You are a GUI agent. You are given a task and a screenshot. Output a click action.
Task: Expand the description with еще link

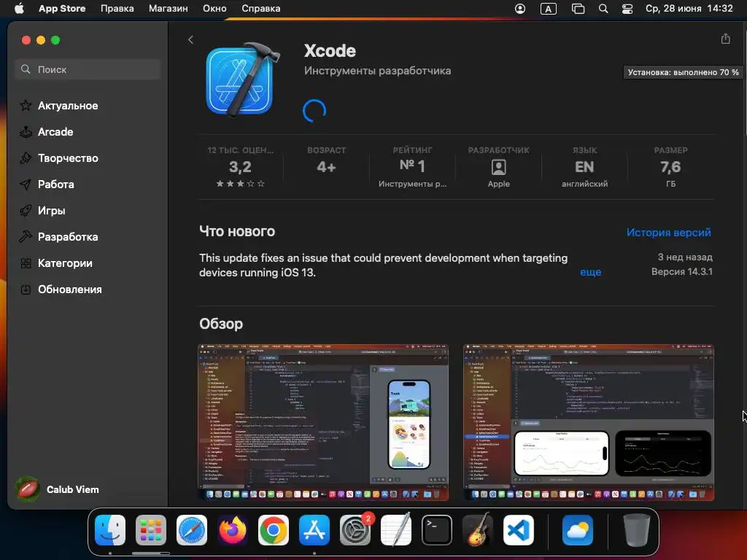pyautogui.click(x=590, y=272)
